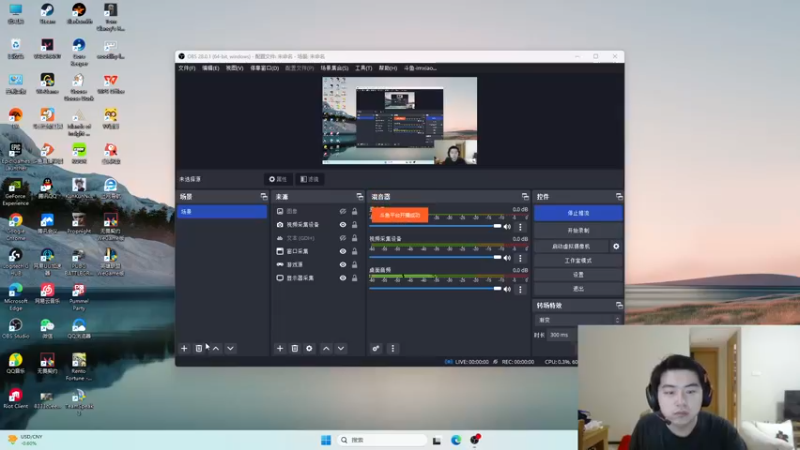Image resolution: width=800 pixels, height=450 pixels.
Task: Show the hidden 图像 source at top
Action: coord(343,211)
